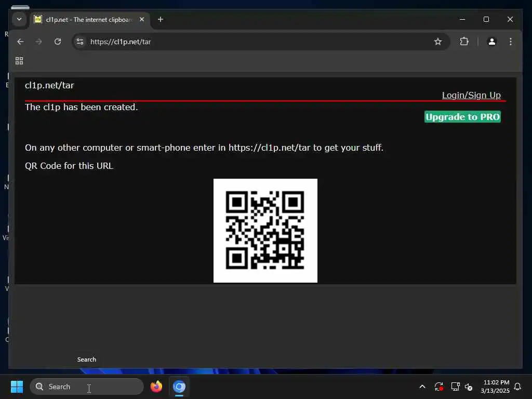Click the cl1p.net/tar page heading
Image resolution: width=532 pixels, height=399 pixels.
[x=49, y=85]
